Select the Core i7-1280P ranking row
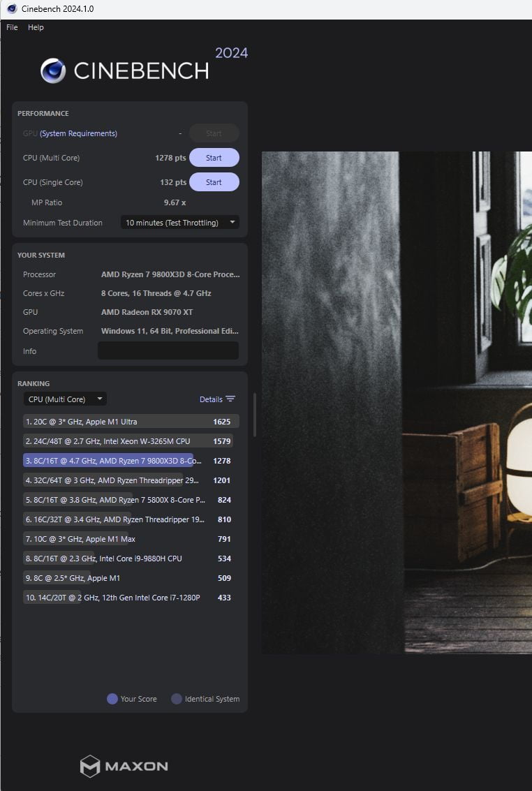This screenshot has width=532, height=791. click(131, 598)
